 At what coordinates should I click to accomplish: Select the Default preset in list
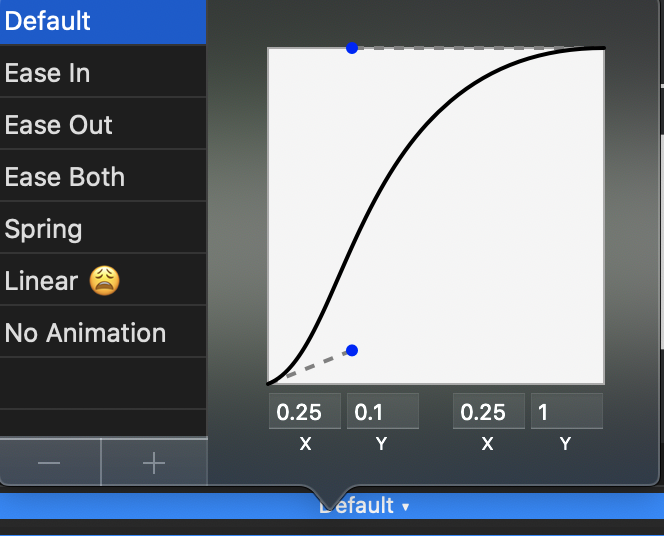pos(103,22)
